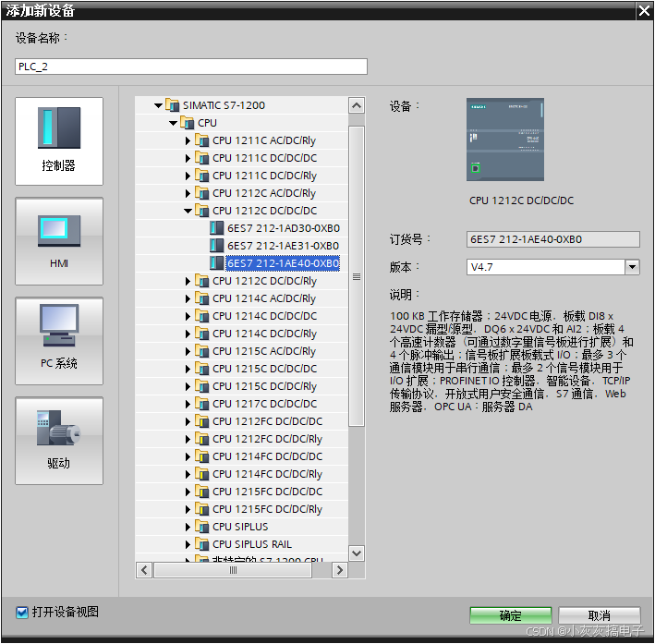Select the 6ES7 212-1AD30-0XB0 row text

click(x=284, y=228)
